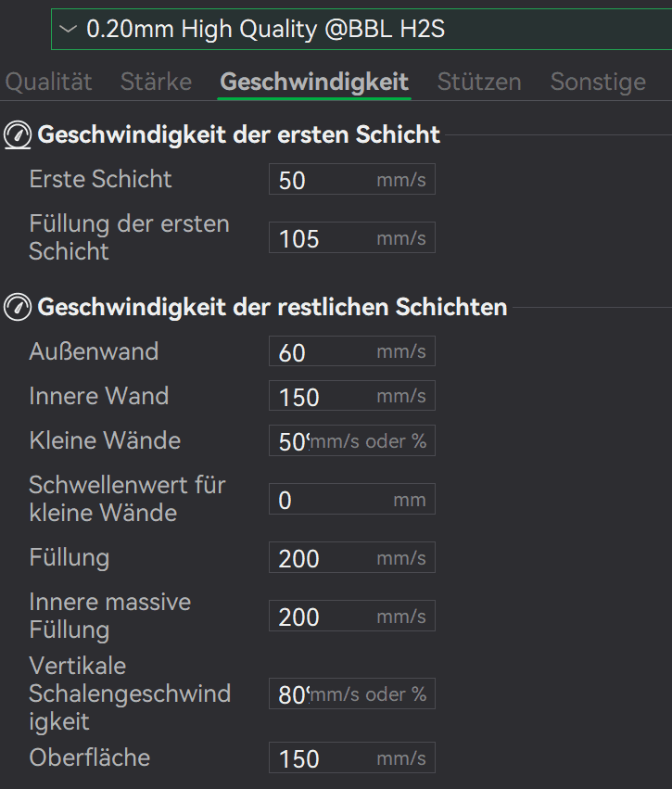Image resolution: width=672 pixels, height=789 pixels.
Task: Select the Schwellenwert für kleine Wände input
Action: [324, 500]
